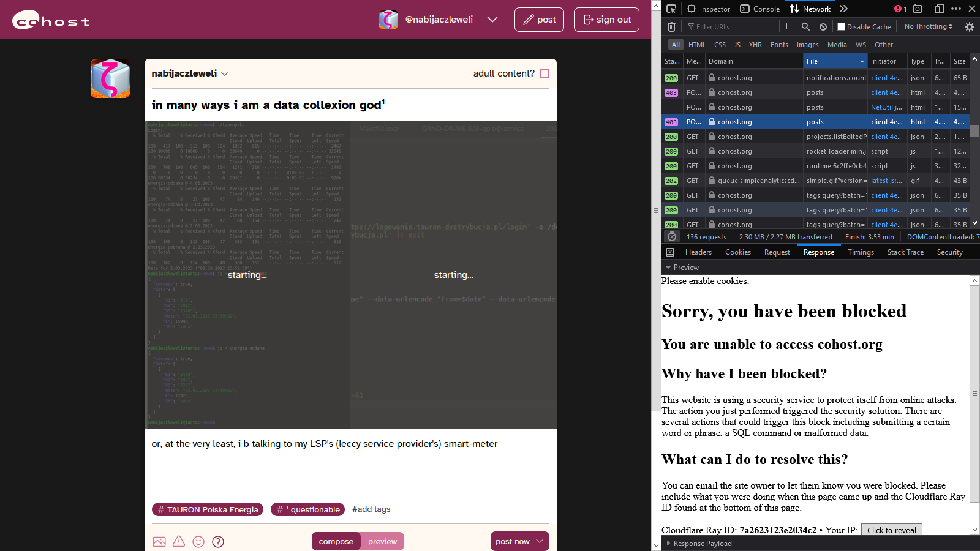Screen dimensions: 980x551
Task: Clear network log with trash icon
Action: click(x=671, y=27)
